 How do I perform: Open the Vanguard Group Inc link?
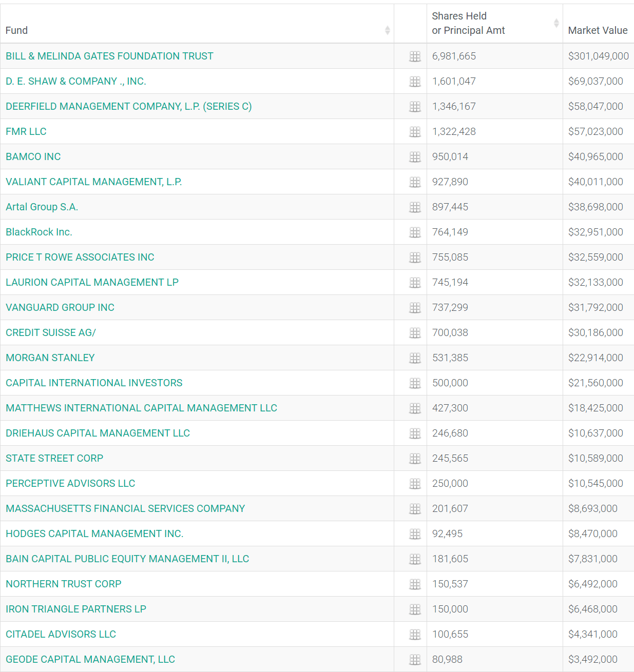[60, 307]
